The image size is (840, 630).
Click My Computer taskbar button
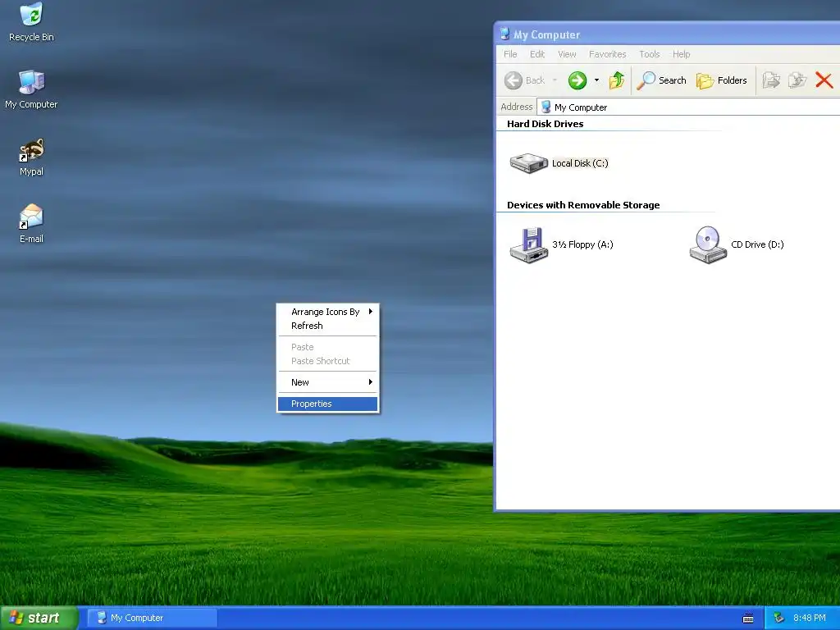click(152, 619)
